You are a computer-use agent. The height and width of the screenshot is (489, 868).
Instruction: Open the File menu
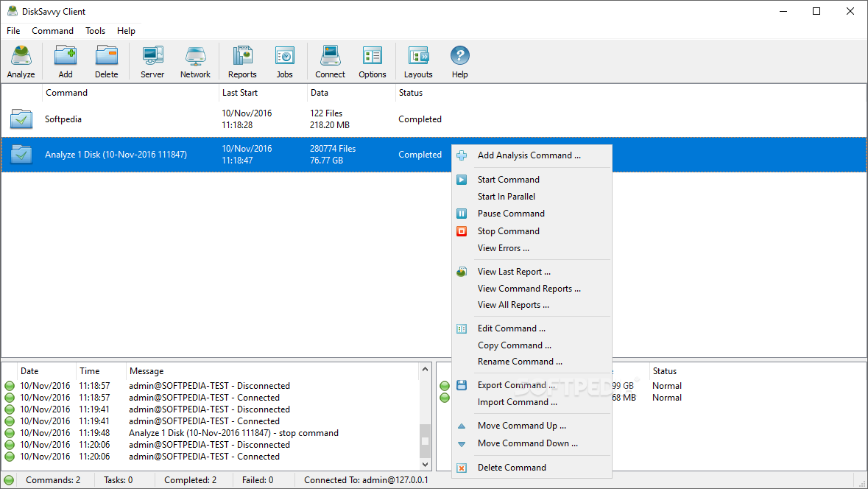pos(13,30)
